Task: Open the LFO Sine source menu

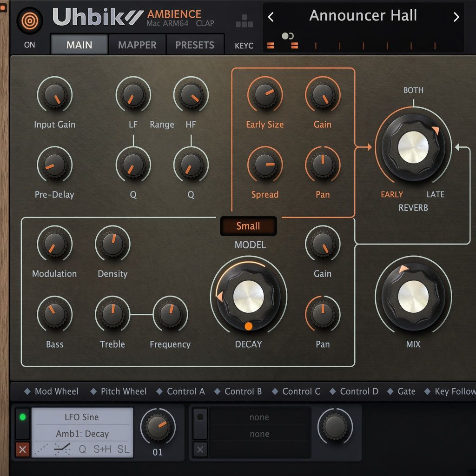Action: click(x=82, y=417)
